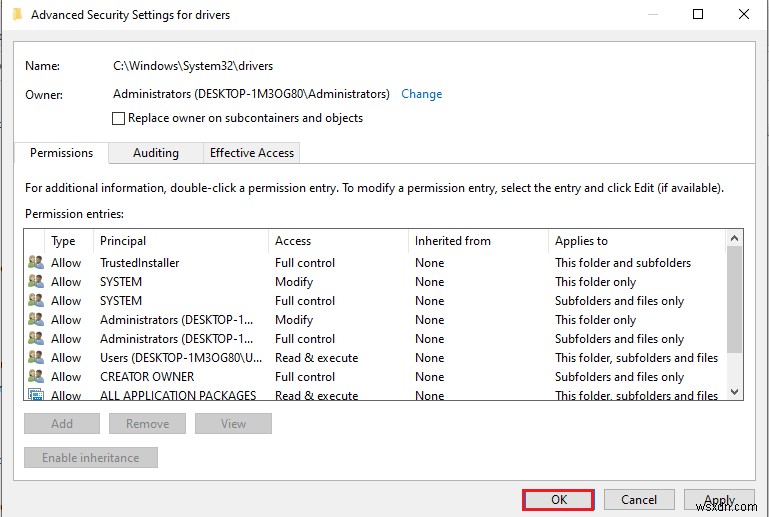Image resolution: width=769 pixels, height=517 pixels.
Task: Click the icon beside Administrators Modify entry
Action: point(36,319)
